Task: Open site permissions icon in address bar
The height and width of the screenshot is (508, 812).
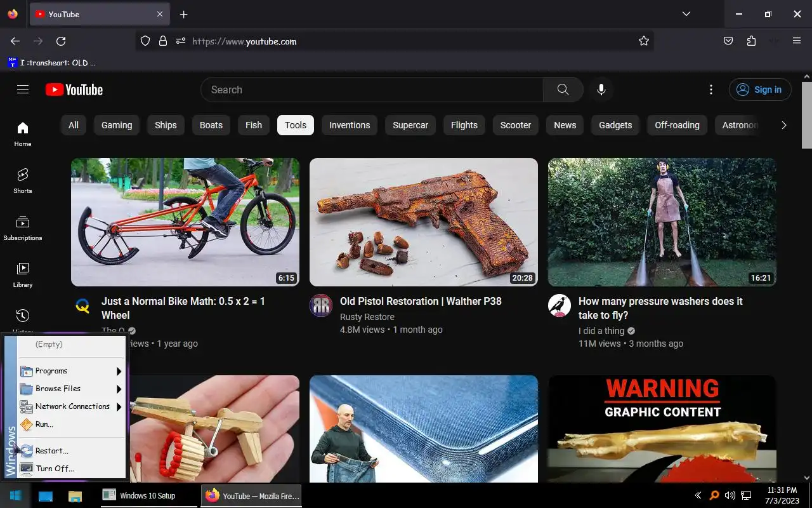Action: click(x=181, y=41)
